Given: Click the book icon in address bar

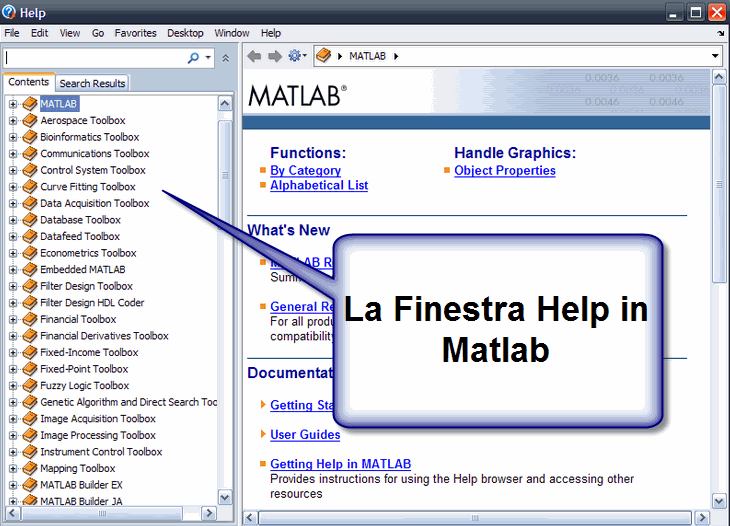Looking at the screenshot, I should [x=324, y=56].
